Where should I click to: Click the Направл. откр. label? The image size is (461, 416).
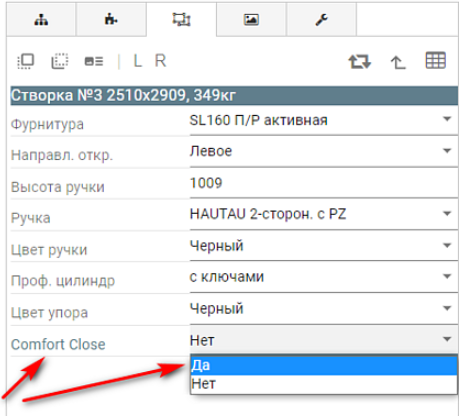pyautogui.click(x=62, y=156)
